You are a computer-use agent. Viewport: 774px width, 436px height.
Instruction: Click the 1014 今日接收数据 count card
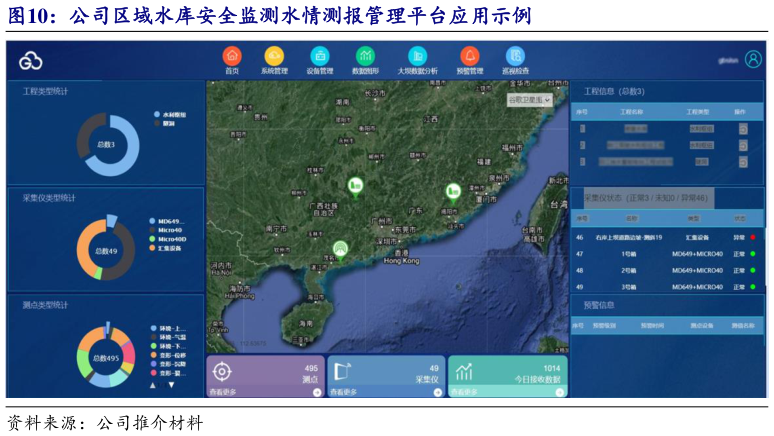pos(508,376)
